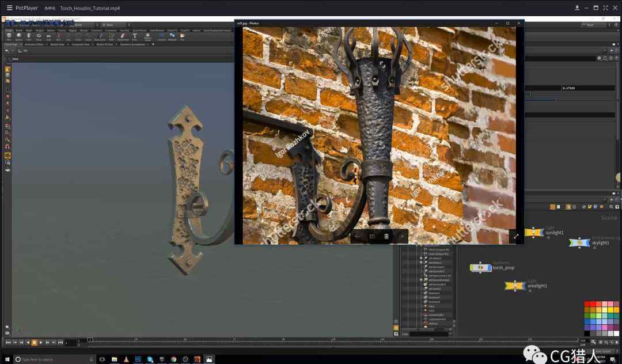Switch to the Render View pane tab

[x=58, y=44]
